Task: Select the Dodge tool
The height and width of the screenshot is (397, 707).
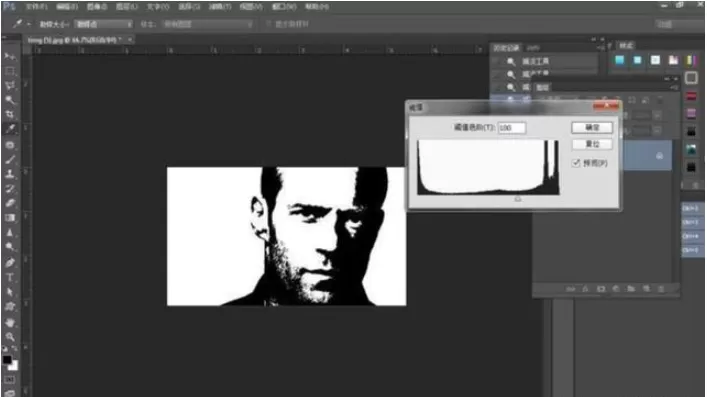Action: 9,247
